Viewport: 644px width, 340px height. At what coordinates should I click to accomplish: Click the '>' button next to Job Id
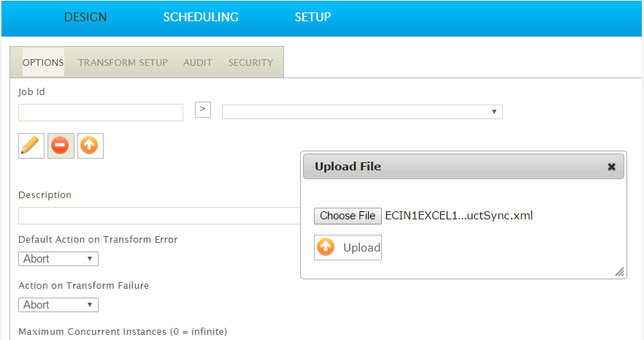tap(203, 110)
